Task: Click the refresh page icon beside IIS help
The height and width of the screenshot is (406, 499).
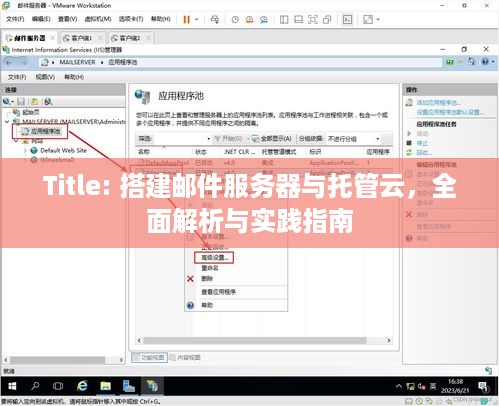Action: pyautogui.click(x=472, y=62)
